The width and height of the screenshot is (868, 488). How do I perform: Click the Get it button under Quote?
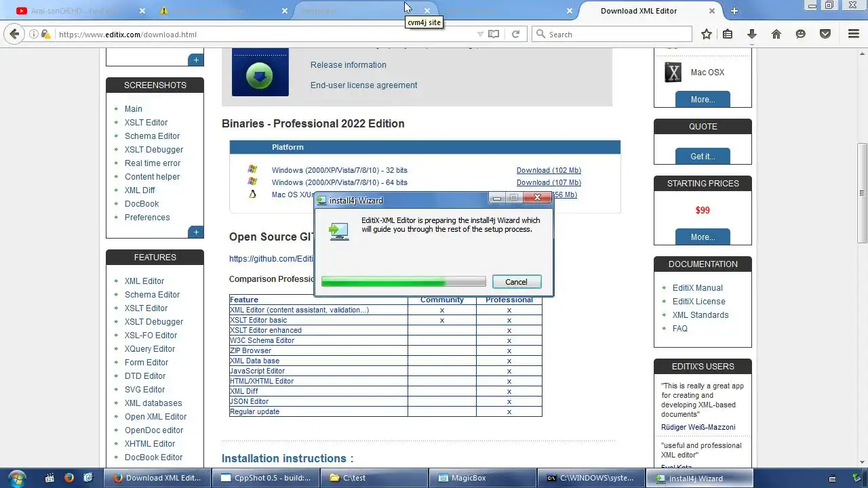click(703, 157)
